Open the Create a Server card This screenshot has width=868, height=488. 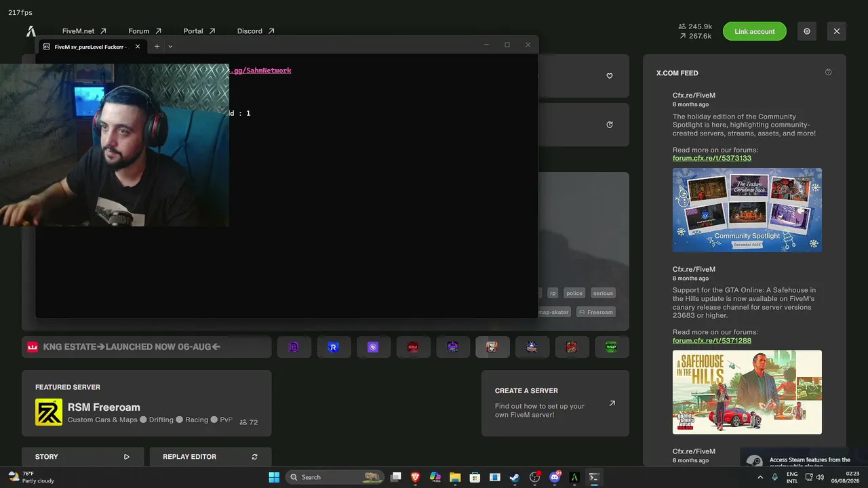click(x=555, y=403)
